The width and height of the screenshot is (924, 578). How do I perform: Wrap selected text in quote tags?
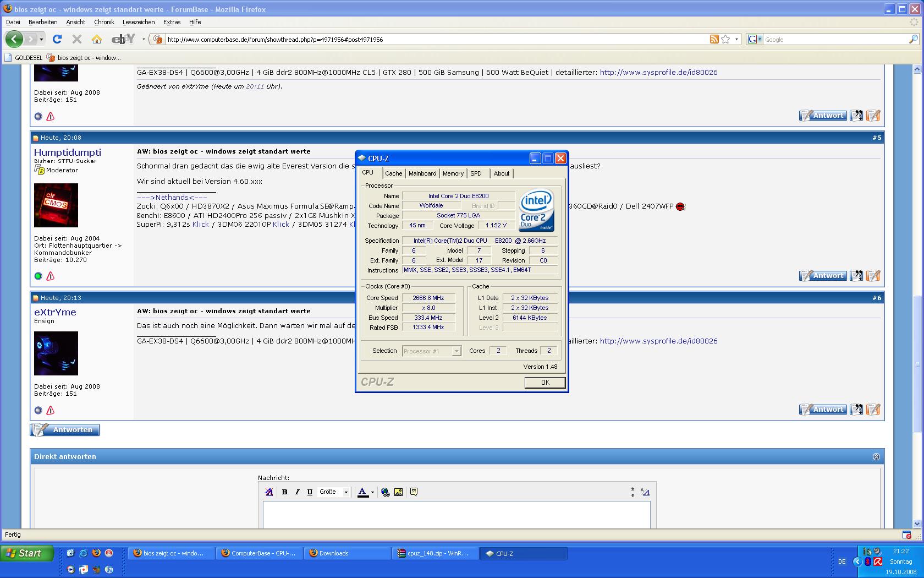pyautogui.click(x=414, y=492)
